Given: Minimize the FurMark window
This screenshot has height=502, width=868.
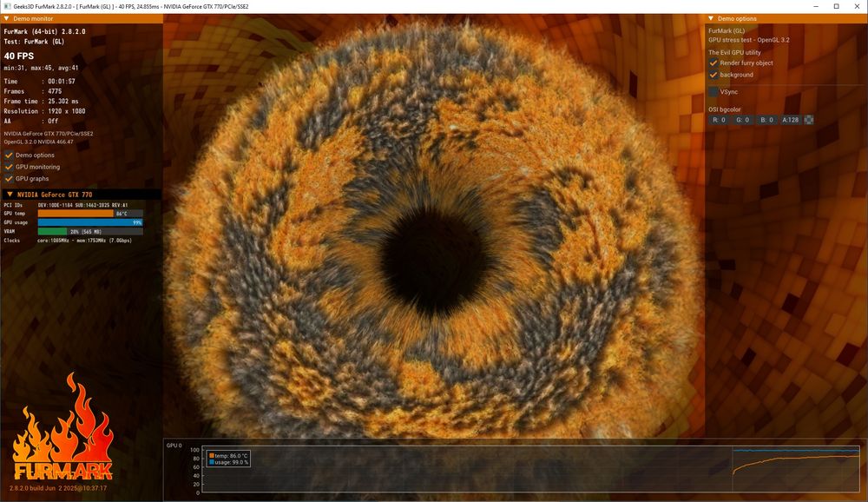Looking at the screenshot, I should tap(816, 6).
